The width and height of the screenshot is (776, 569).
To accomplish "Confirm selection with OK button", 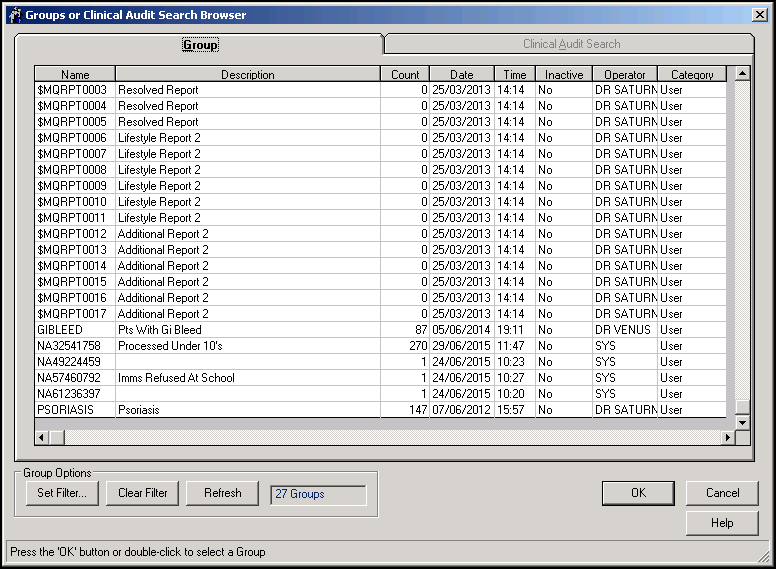I will pos(638,493).
